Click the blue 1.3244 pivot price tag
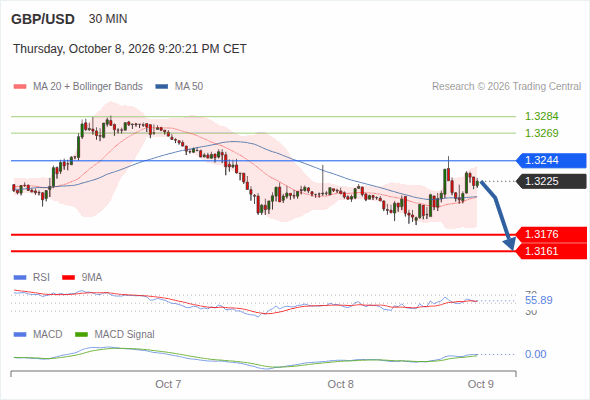Viewport: 590px width, 400px height. point(551,161)
